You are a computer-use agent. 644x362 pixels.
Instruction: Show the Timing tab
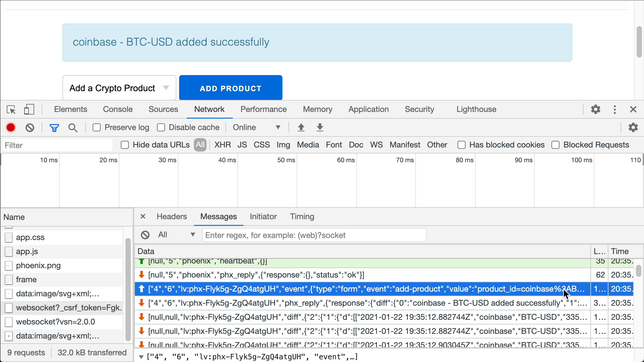pyautogui.click(x=302, y=217)
